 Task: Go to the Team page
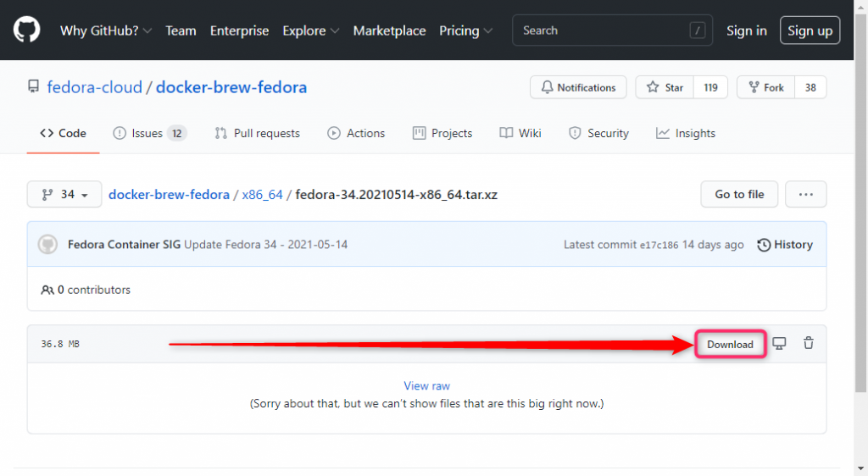181,30
